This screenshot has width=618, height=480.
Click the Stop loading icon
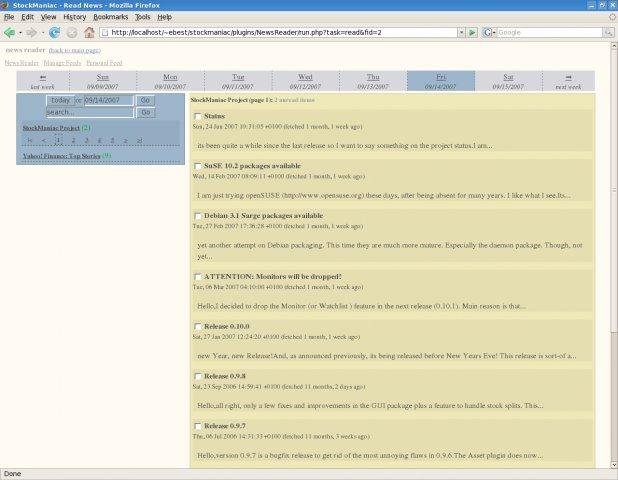click(71, 32)
